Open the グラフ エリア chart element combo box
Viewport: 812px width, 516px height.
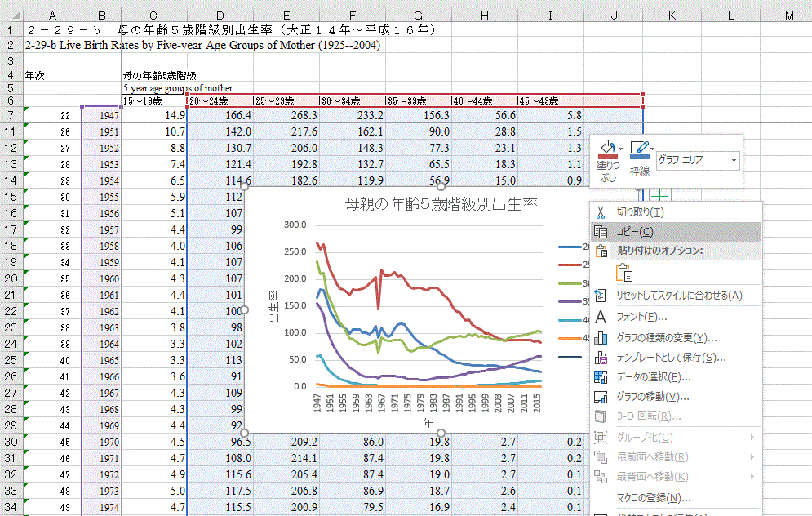coord(698,160)
